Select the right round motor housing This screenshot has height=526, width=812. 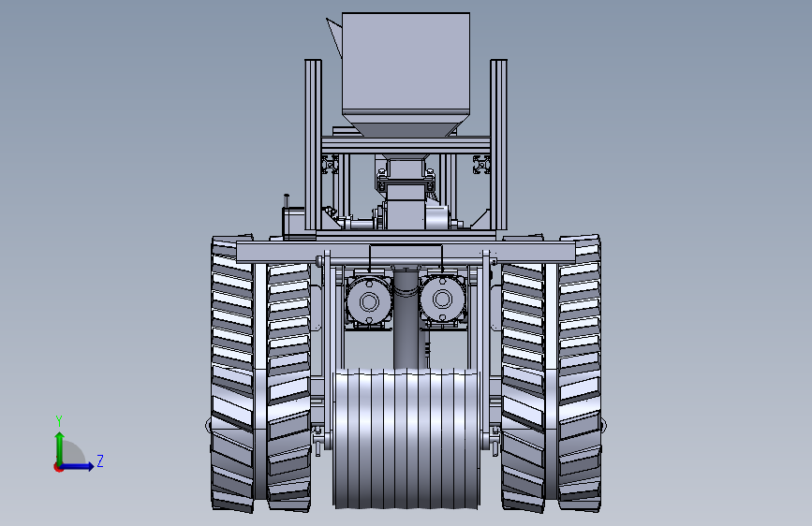pos(442,300)
